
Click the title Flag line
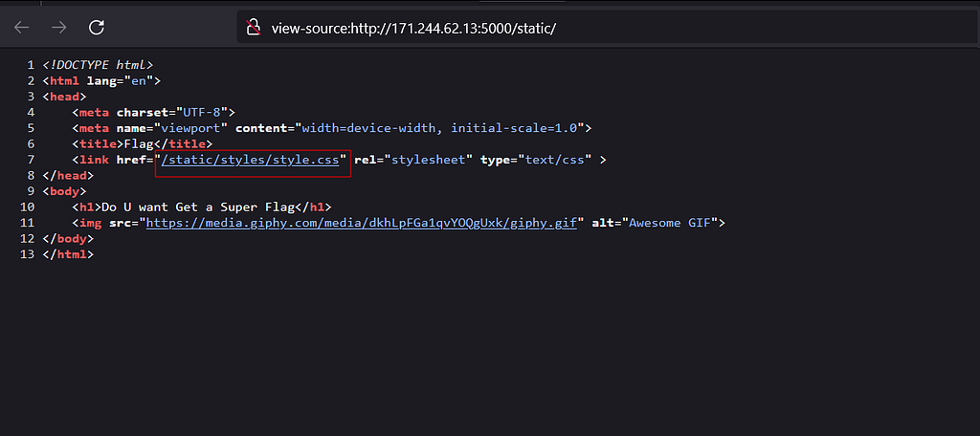pos(142,144)
